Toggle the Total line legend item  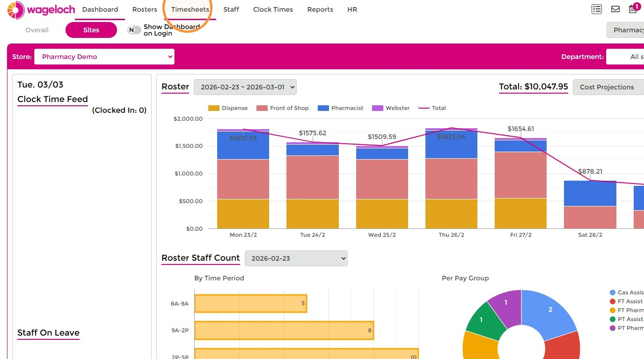(x=432, y=108)
